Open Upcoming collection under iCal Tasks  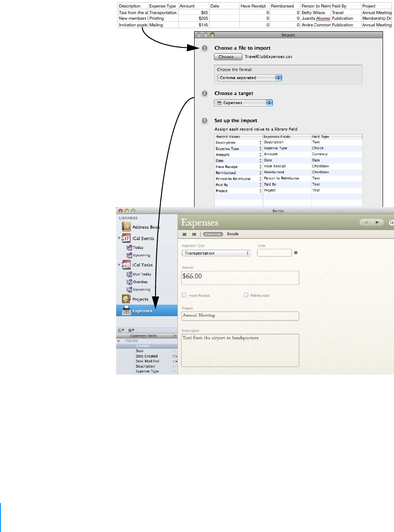pyautogui.click(x=138, y=289)
